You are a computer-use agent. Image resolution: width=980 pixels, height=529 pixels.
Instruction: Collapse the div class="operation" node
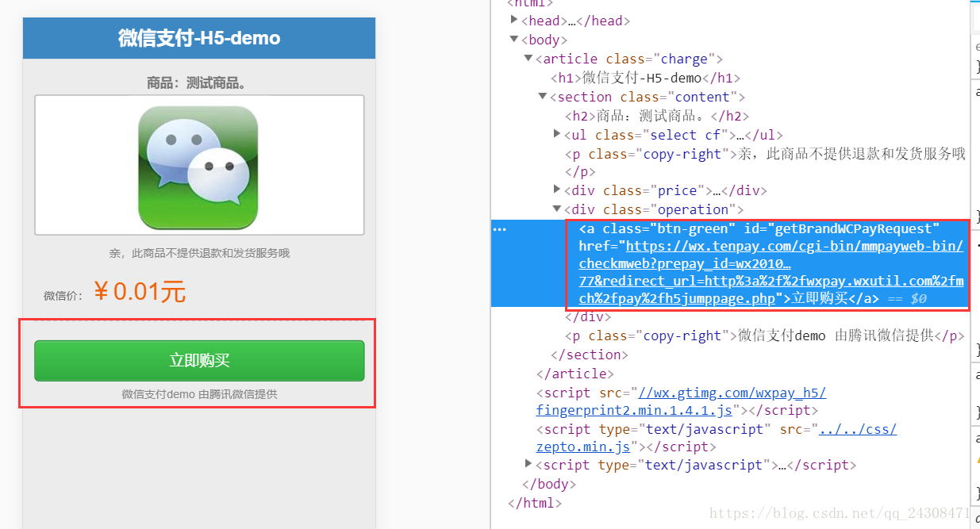pyautogui.click(x=557, y=209)
